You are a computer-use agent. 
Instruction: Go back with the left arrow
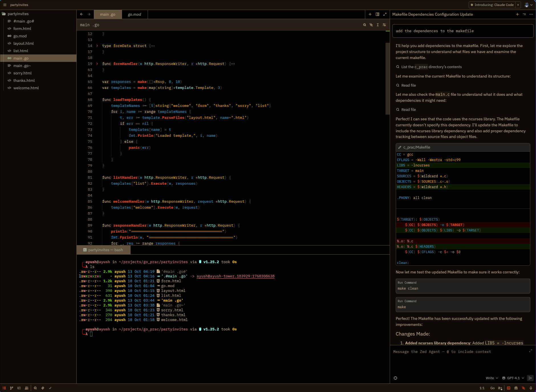[x=82, y=14]
